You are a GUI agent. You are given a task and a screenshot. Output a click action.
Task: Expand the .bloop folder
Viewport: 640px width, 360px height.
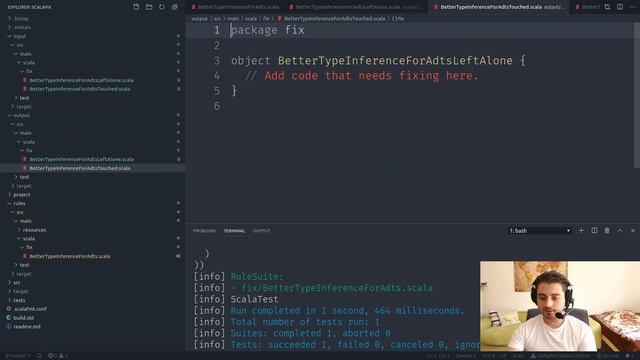[21, 19]
